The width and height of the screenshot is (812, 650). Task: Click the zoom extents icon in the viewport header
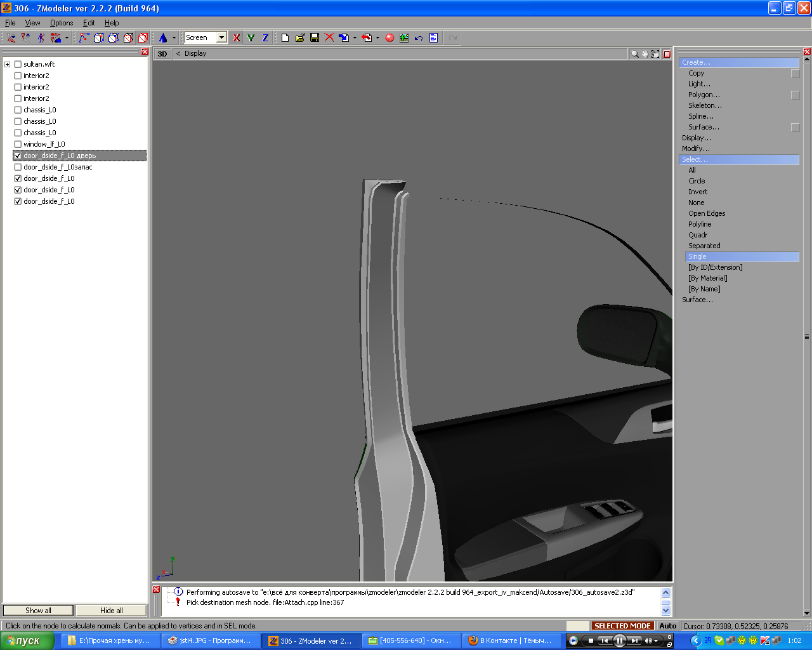click(x=655, y=54)
